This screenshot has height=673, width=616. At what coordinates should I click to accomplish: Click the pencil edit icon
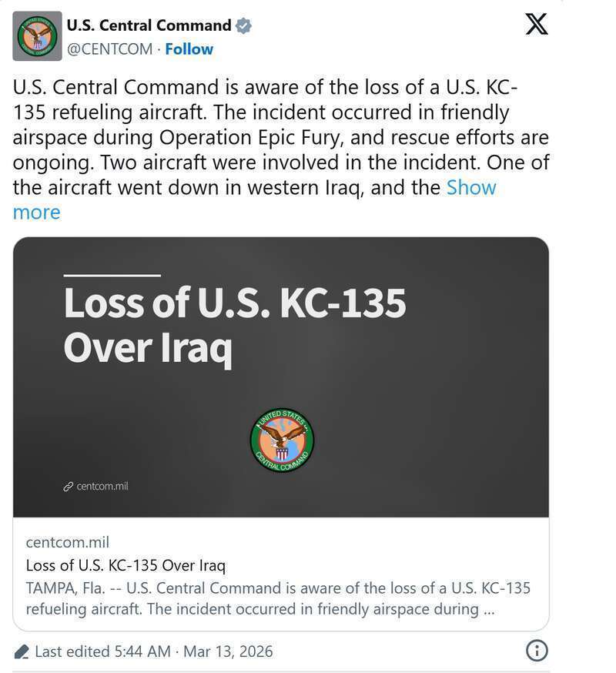click(22, 651)
